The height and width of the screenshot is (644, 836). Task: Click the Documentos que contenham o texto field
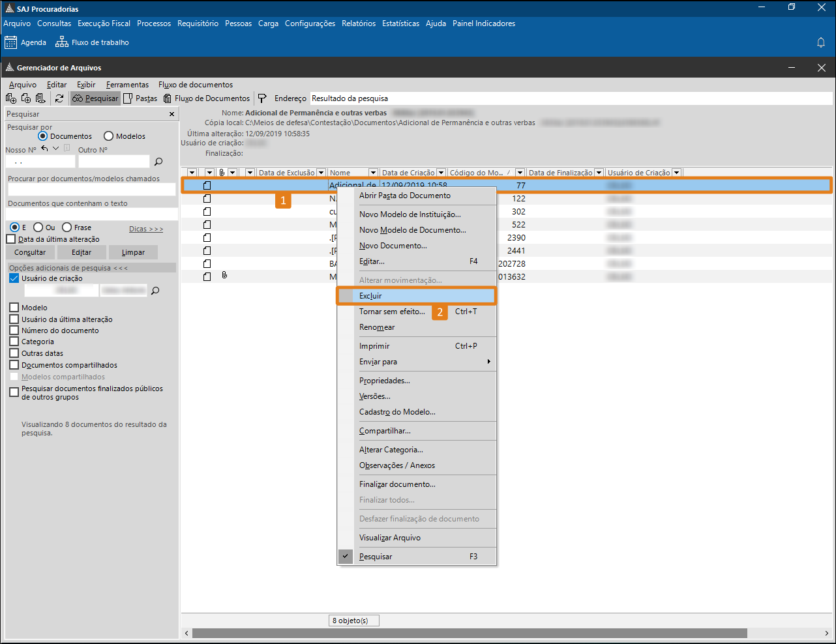[91, 214]
